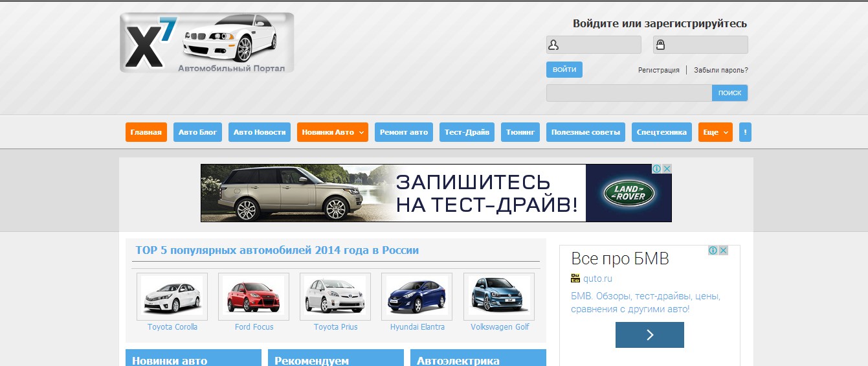868x366 pixels.
Task: Click the Land Rover logo badge
Action: tap(629, 192)
